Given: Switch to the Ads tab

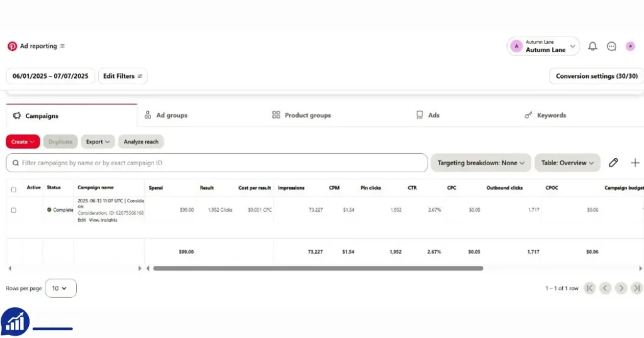Looking at the screenshot, I should [428, 115].
